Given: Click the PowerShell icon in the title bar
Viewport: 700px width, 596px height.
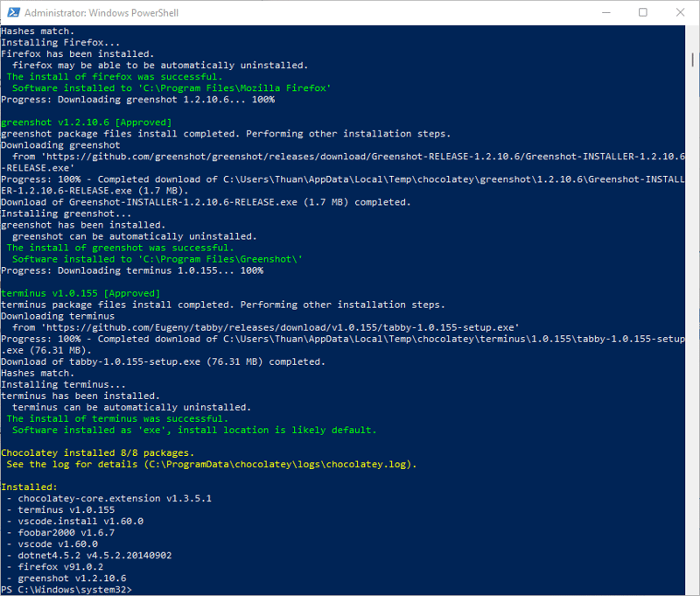Looking at the screenshot, I should [x=12, y=12].
